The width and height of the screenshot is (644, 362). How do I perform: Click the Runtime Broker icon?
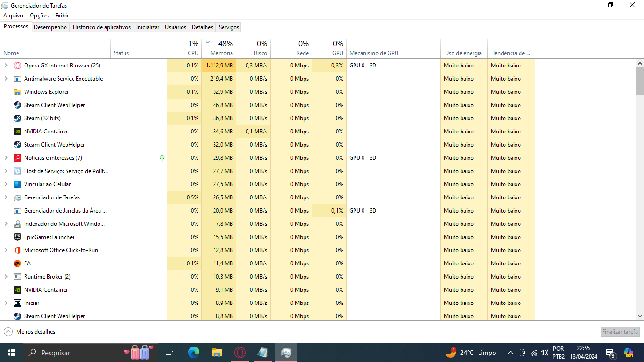pos(17,277)
